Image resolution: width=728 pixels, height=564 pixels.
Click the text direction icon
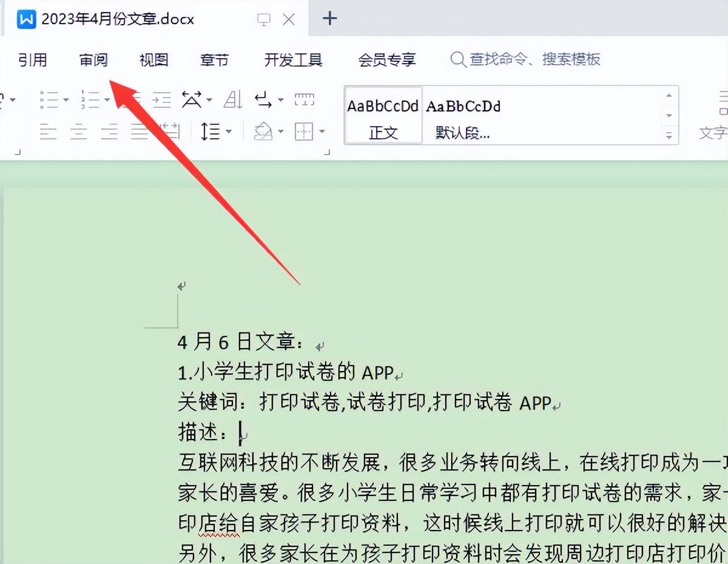click(193, 100)
